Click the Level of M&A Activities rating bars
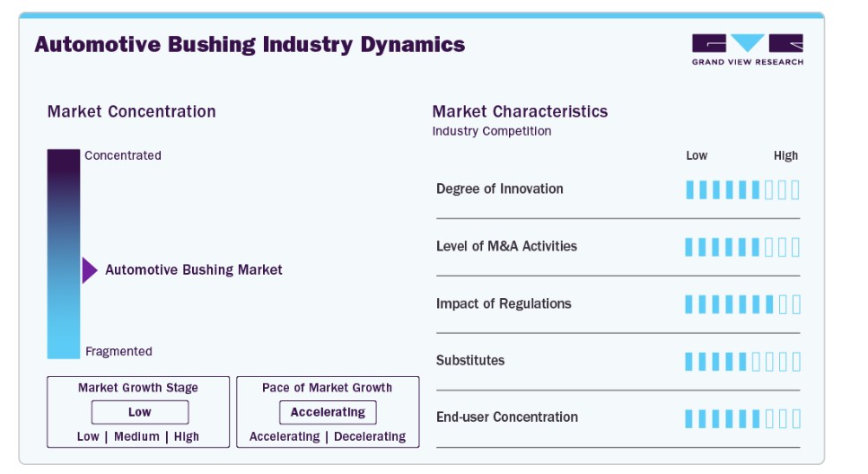 tap(742, 247)
